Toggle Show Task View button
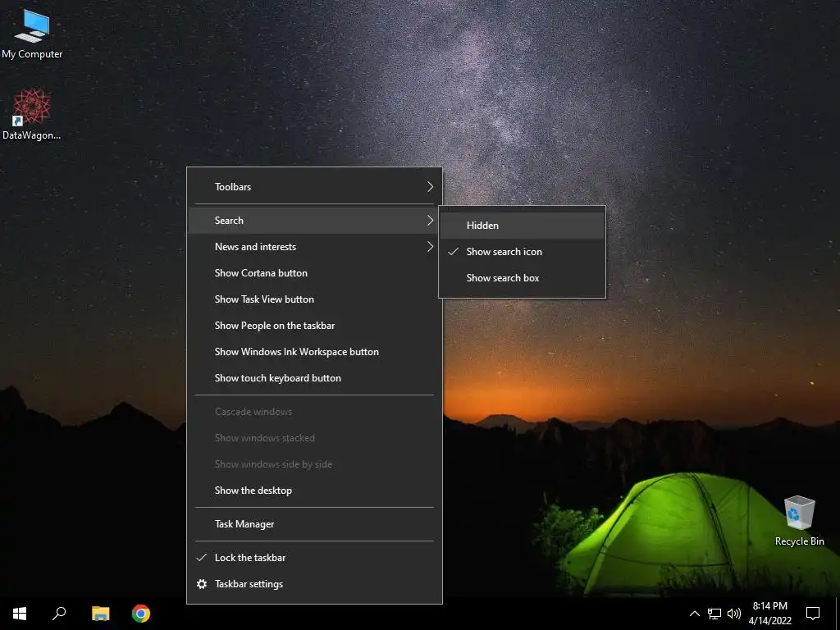 click(314, 299)
